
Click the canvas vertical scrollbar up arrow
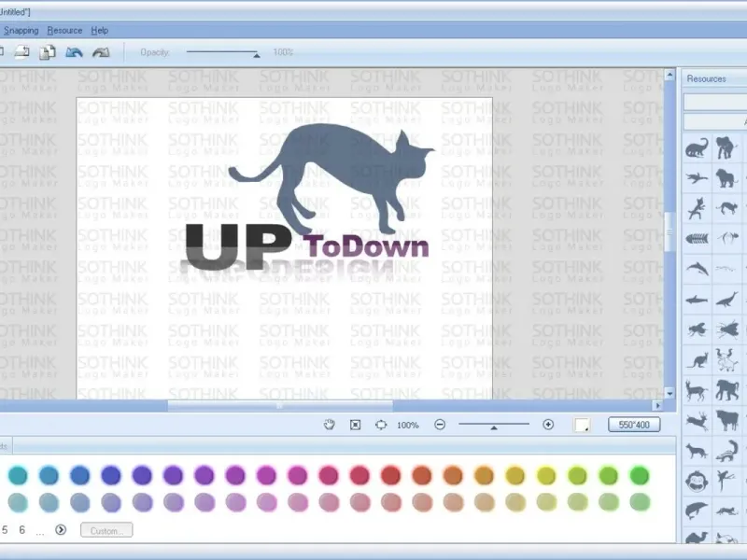click(669, 75)
